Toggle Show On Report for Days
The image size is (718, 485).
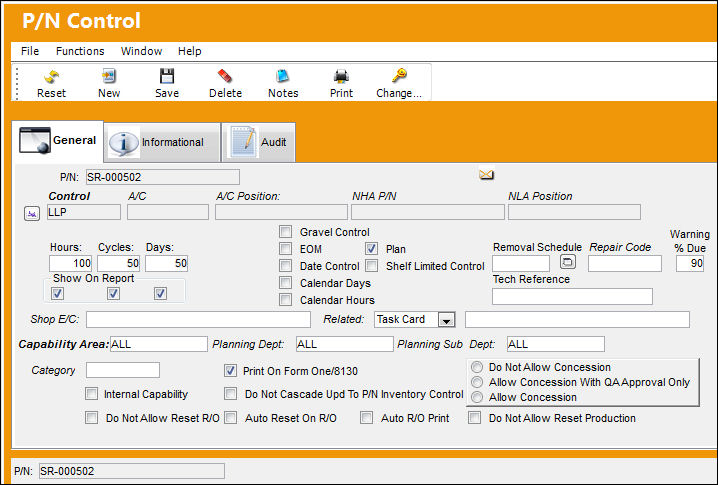pyautogui.click(x=160, y=293)
